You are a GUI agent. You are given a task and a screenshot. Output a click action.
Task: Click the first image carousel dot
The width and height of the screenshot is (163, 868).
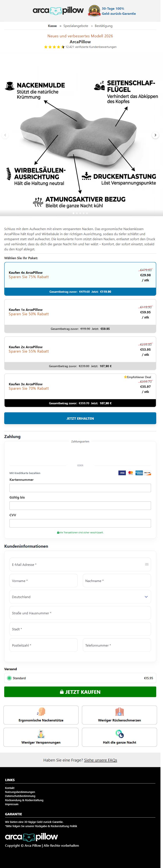click(x=73, y=213)
